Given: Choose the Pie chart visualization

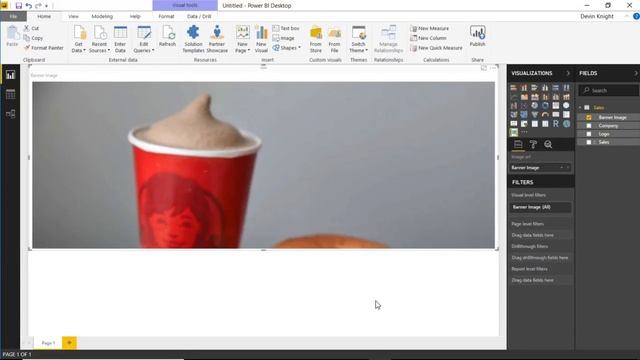Looking at the screenshot, I should tap(535, 105).
